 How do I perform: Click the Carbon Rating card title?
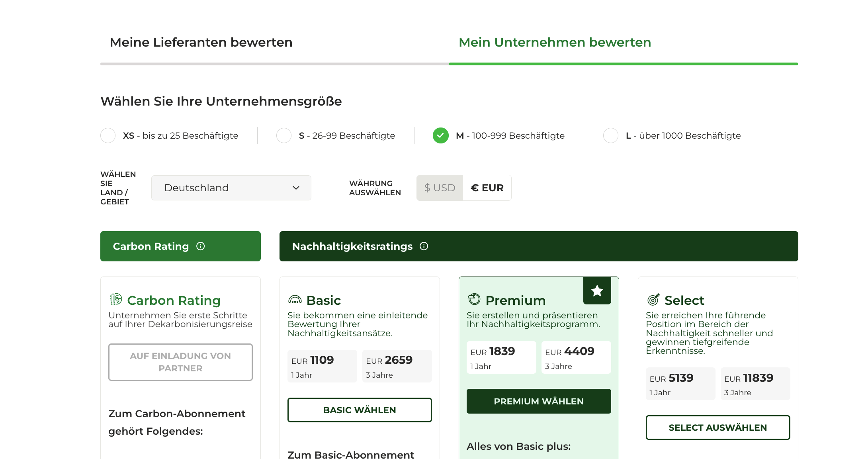(x=174, y=300)
